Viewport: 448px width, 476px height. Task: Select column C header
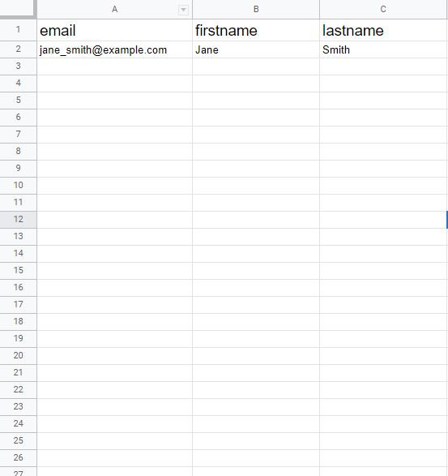383,10
